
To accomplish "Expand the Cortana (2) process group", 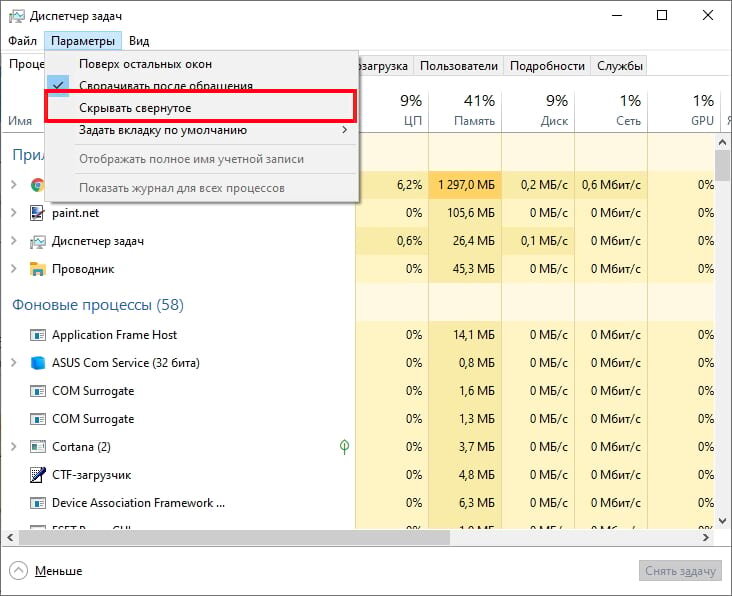I will 14,447.
